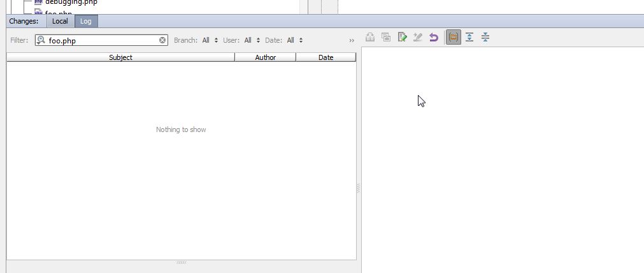Viewport: 644px width, 273px height.
Task: Expand the hidden toolbar items chevron
Action: click(352, 40)
